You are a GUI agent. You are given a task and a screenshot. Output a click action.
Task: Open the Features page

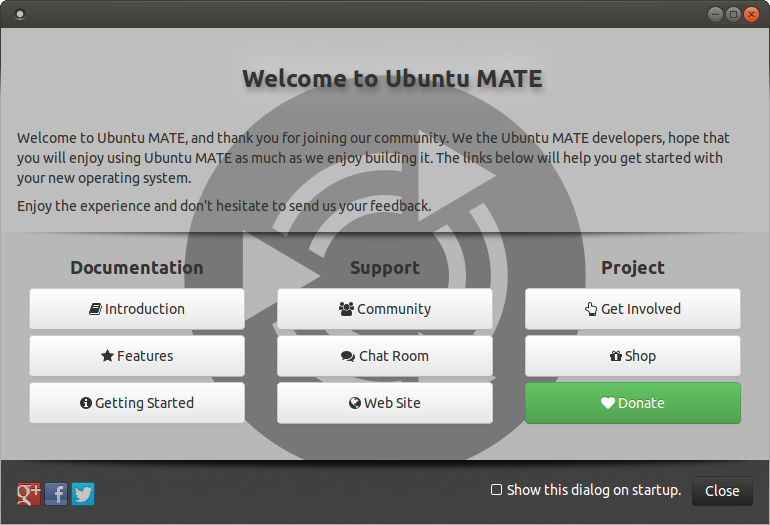tap(137, 356)
